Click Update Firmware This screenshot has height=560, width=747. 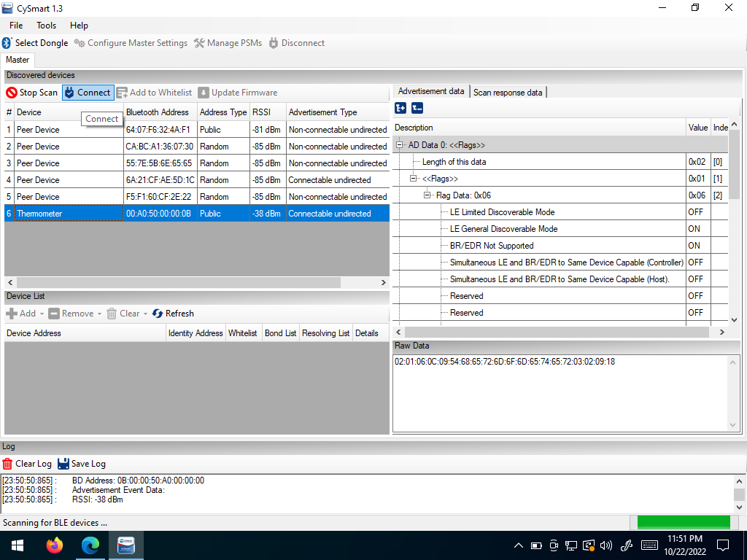coord(238,93)
